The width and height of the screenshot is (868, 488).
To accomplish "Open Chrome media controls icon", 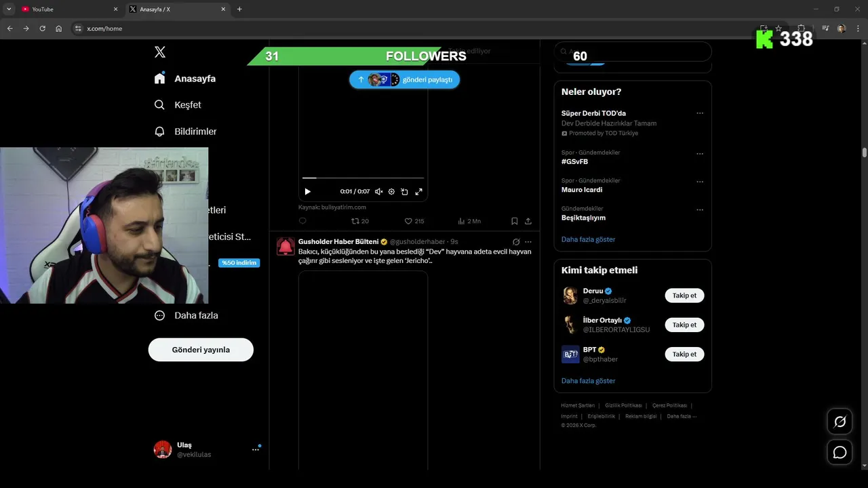I will point(825,28).
